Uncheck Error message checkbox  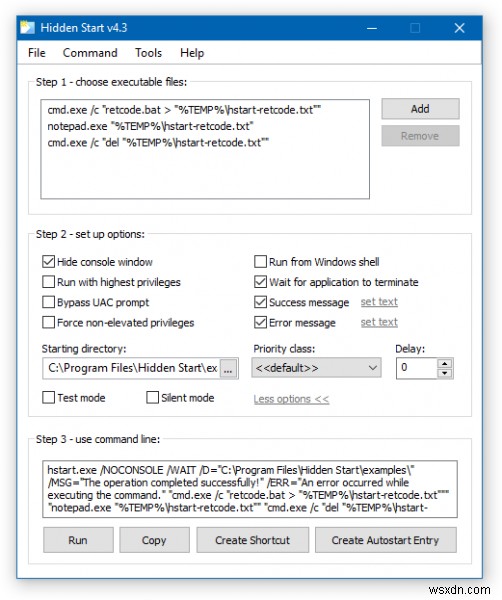pos(260,323)
